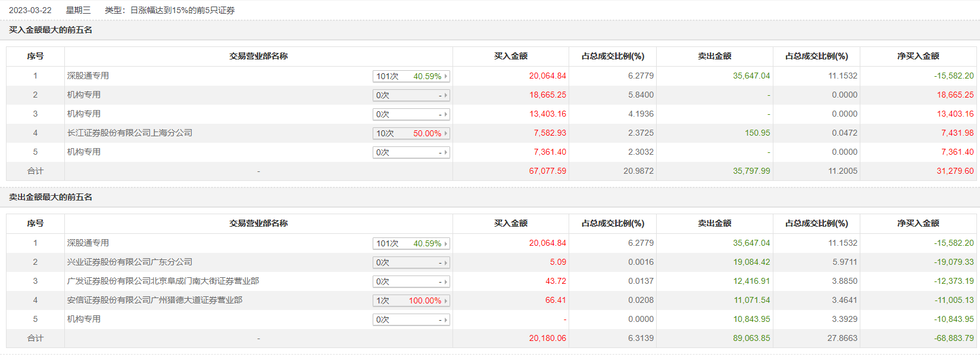Viewport: 980px width, 357px height.
Task: Open the 0次 box beside 兴业证券广东分公司
Action: pyautogui.click(x=411, y=262)
